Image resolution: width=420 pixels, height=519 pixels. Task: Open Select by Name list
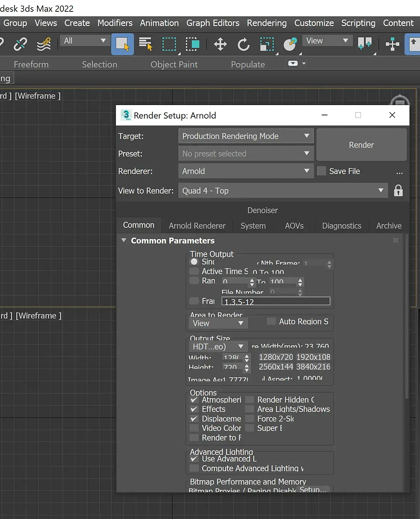coord(145,44)
